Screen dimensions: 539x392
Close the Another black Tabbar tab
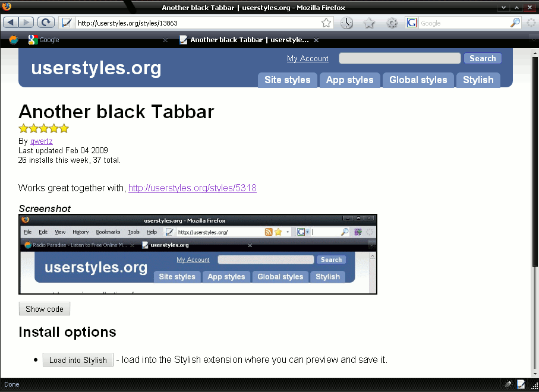316,40
